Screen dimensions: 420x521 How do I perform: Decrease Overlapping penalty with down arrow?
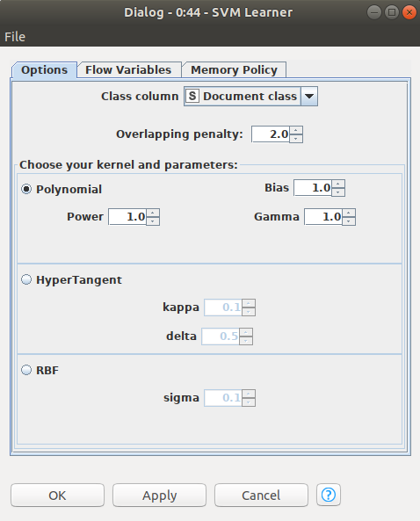pyautogui.click(x=296, y=139)
